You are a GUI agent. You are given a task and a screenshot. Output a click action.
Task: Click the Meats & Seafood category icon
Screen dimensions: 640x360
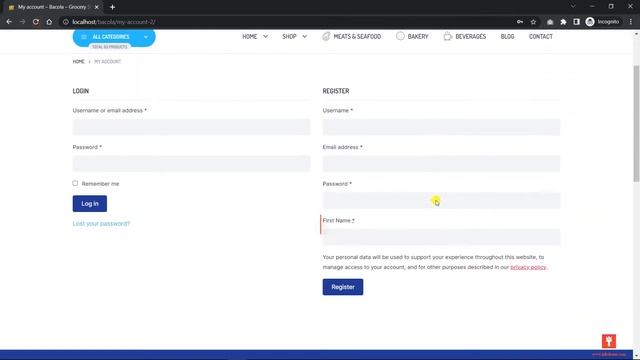click(326, 36)
